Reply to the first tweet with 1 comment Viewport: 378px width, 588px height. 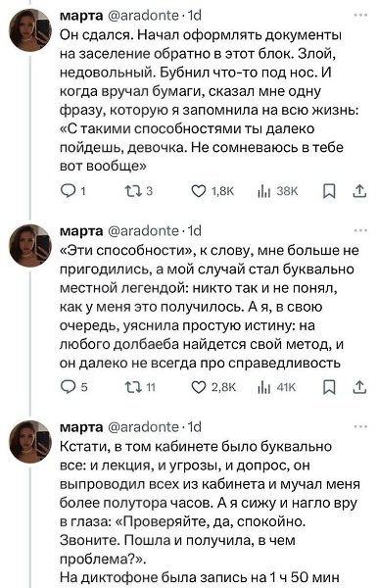[73, 191]
